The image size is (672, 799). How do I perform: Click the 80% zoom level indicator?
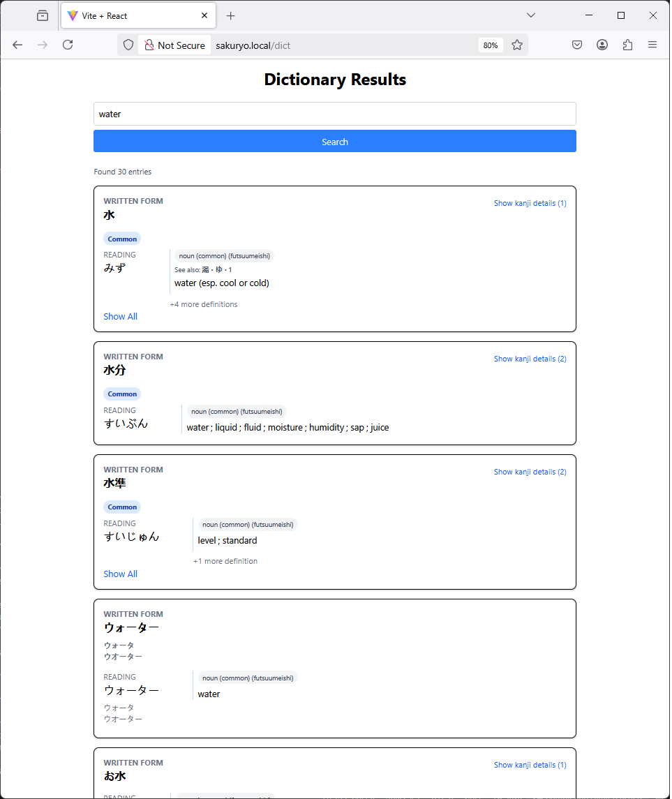[x=491, y=45]
